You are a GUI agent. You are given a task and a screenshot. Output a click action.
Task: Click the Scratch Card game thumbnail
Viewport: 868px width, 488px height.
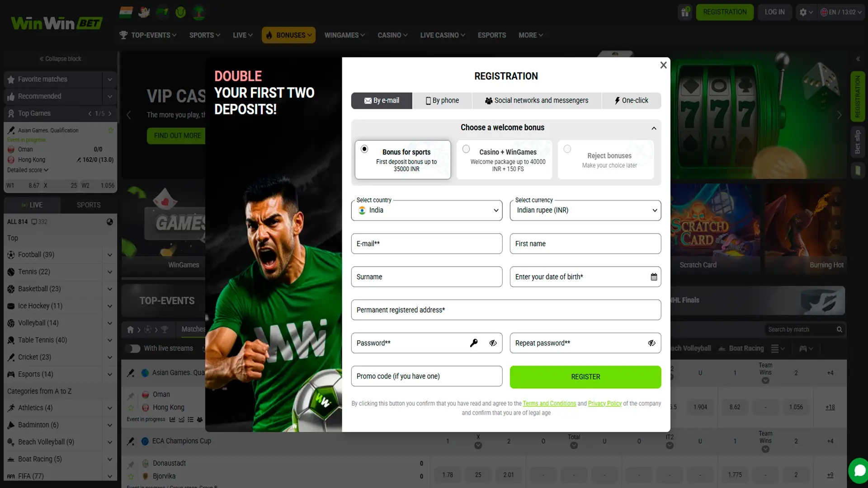714,228
